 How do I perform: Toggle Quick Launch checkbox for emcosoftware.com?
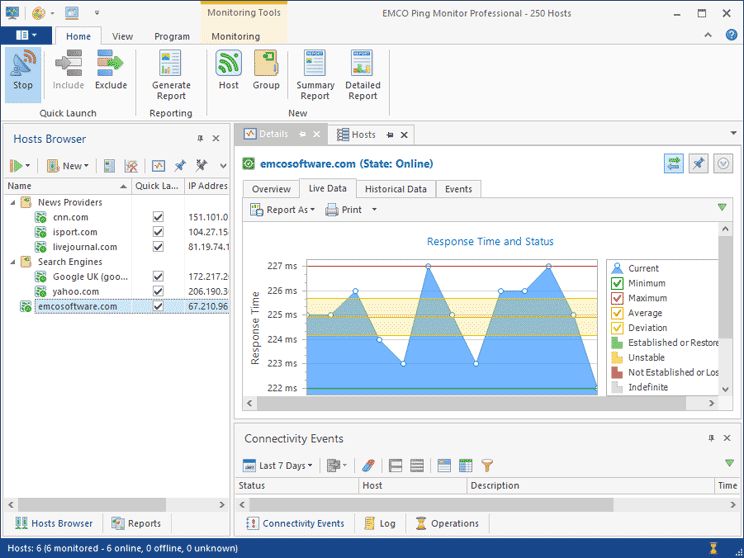pos(158,306)
